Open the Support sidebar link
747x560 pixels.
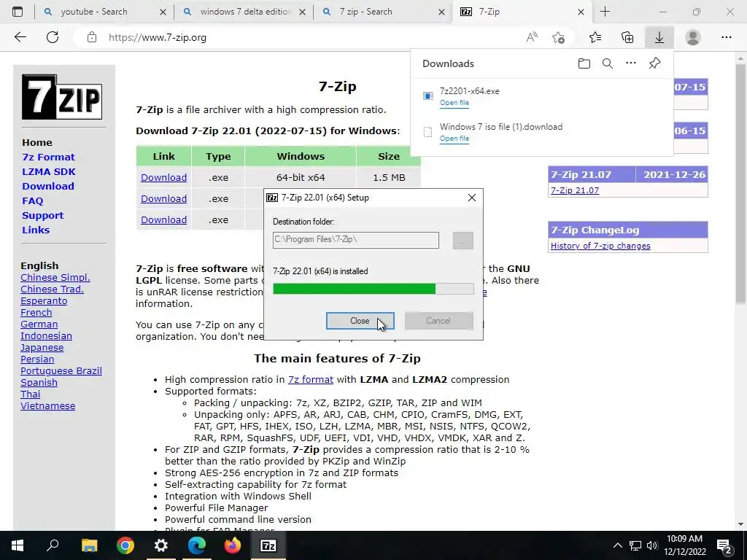tap(42, 216)
